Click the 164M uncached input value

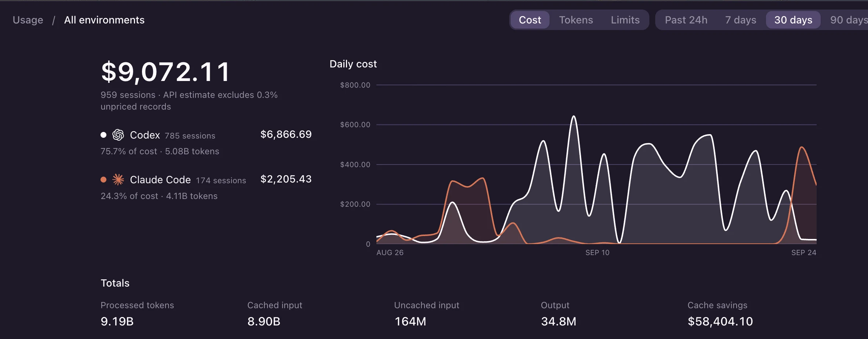[410, 321]
